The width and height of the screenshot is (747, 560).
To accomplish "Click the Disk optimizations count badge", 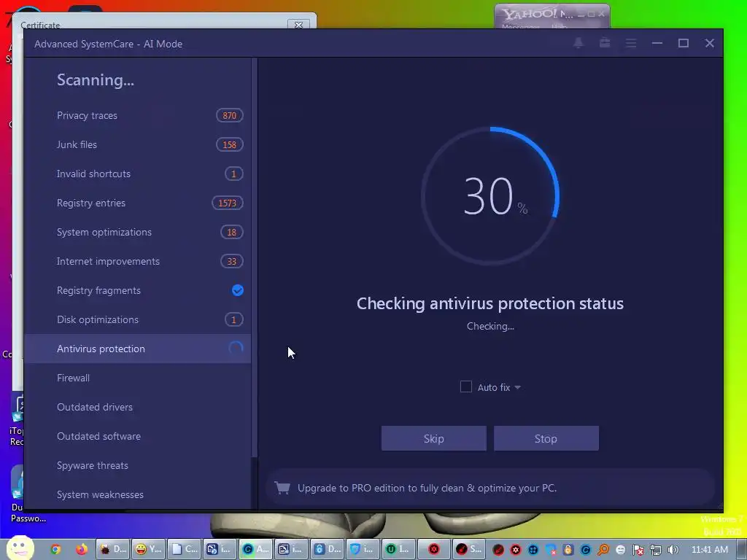I will (234, 319).
